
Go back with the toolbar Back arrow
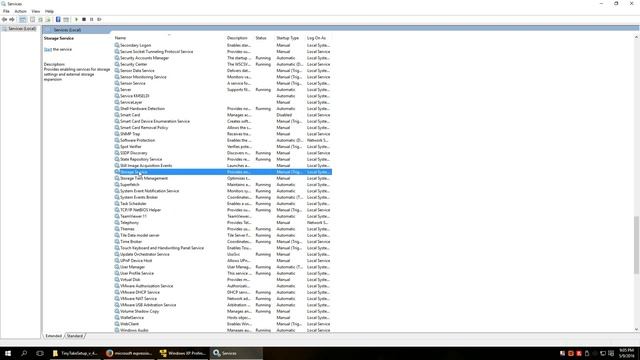point(4,19)
